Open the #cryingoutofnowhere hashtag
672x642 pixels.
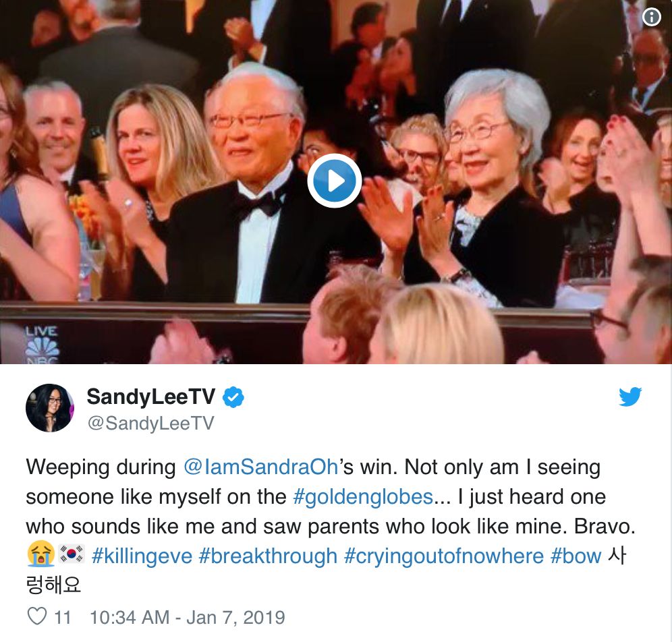[x=443, y=556]
